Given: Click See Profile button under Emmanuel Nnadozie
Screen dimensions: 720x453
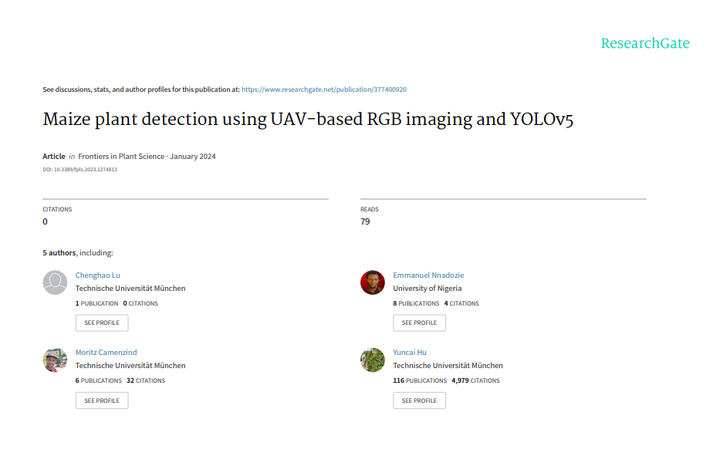Looking at the screenshot, I should tap(419, 323).
